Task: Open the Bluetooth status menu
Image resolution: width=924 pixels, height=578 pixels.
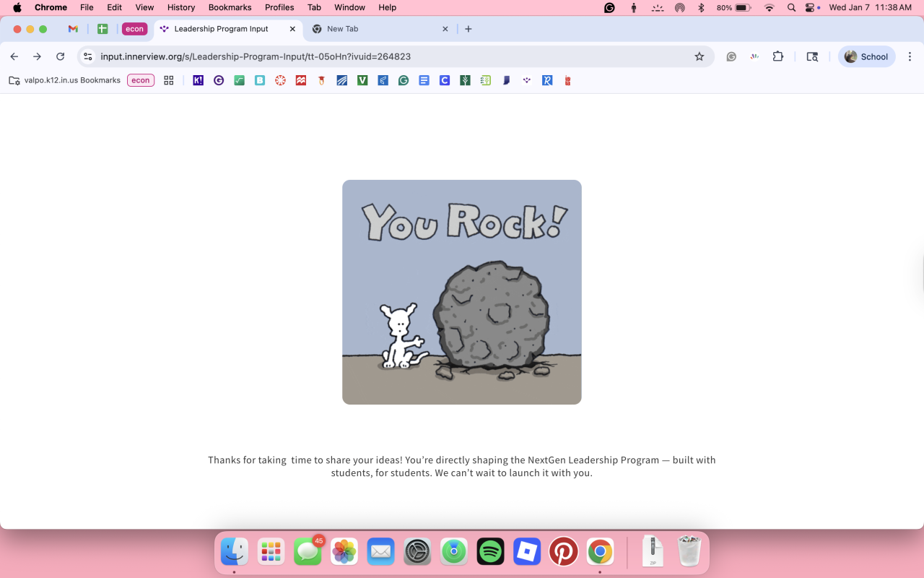Action: (700, 7)
